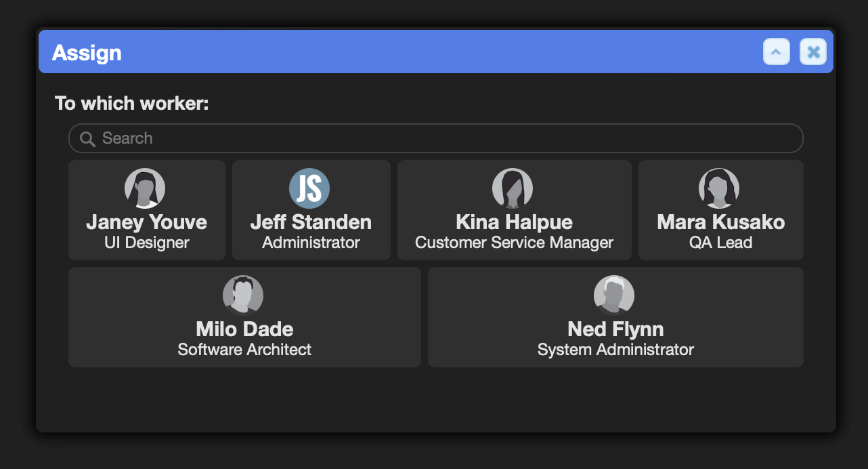Click Ned Flynn's avatar icon

pos(614,295)
